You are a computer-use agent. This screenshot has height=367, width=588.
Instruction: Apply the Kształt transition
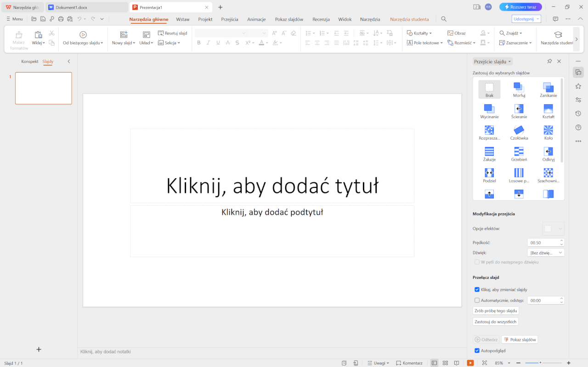[548, 111]
